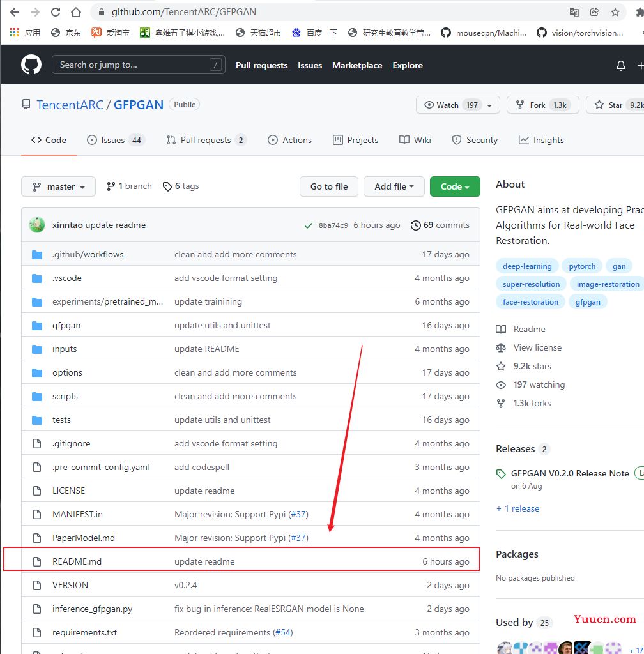Open the experiments/pretrained_m... folder

107,301
